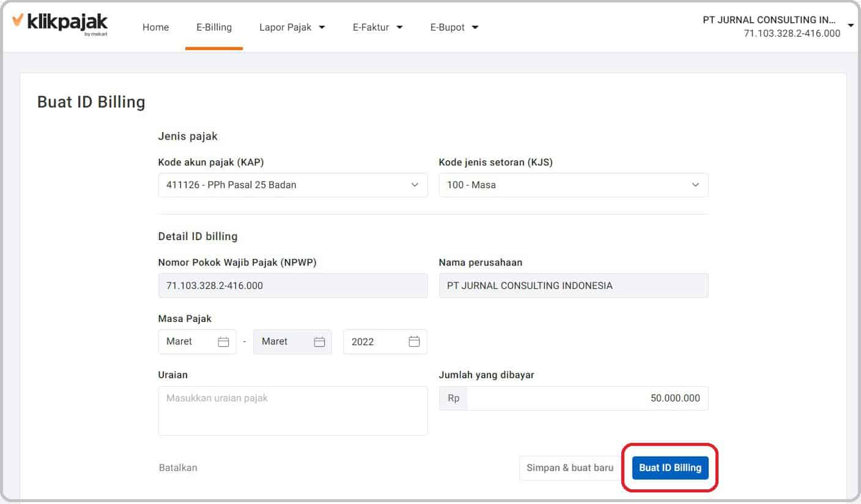Open the Kode akun pajak (KAP) dropdown
The height and width of the screenshot is (504, 861).
tap(293, 184)
